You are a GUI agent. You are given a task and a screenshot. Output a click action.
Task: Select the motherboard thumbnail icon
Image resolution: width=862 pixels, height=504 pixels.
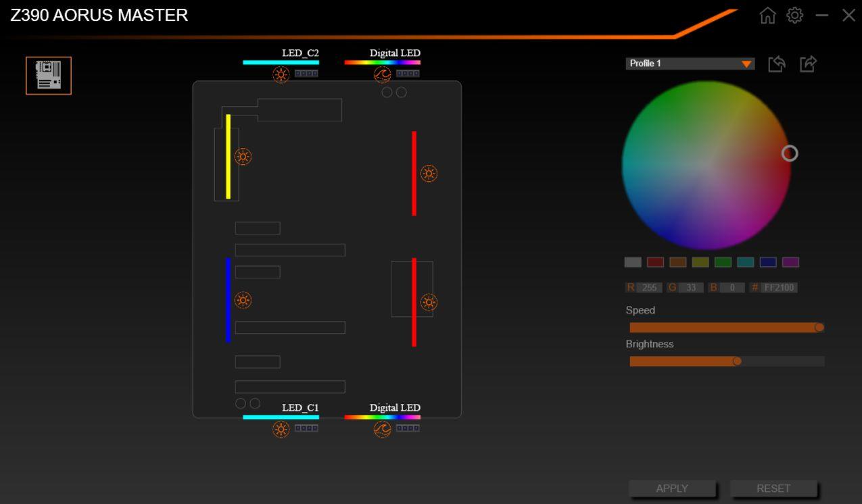[x=49, y=76]
